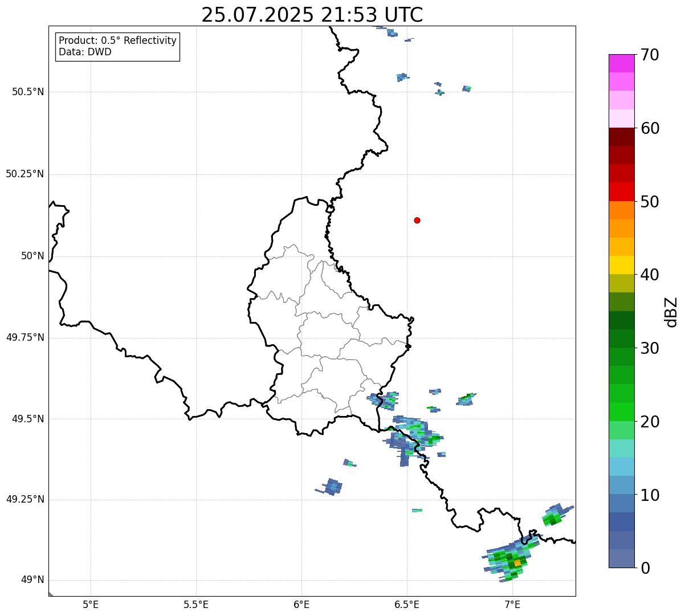Viewport: 685px width, 616px height.
Task: Click the 5.5°E longitude label
Action: [196, 605]
